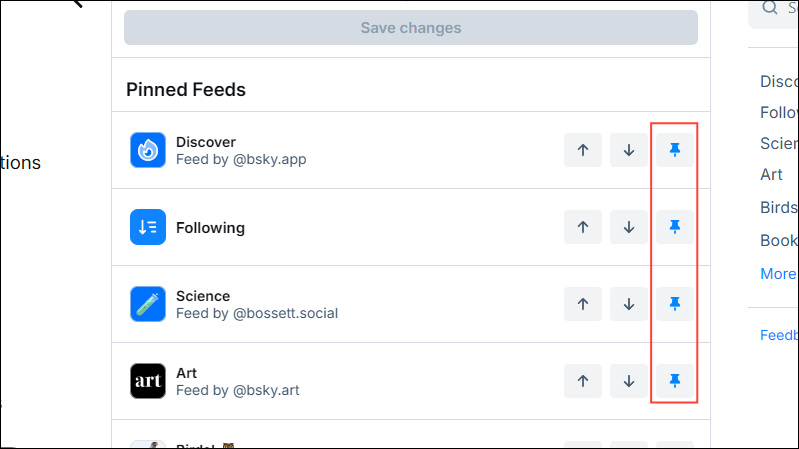Viewport: 799px width, 449px height.
Task: Open the Discover feed flame icon
Action: (x=148, y=150)
